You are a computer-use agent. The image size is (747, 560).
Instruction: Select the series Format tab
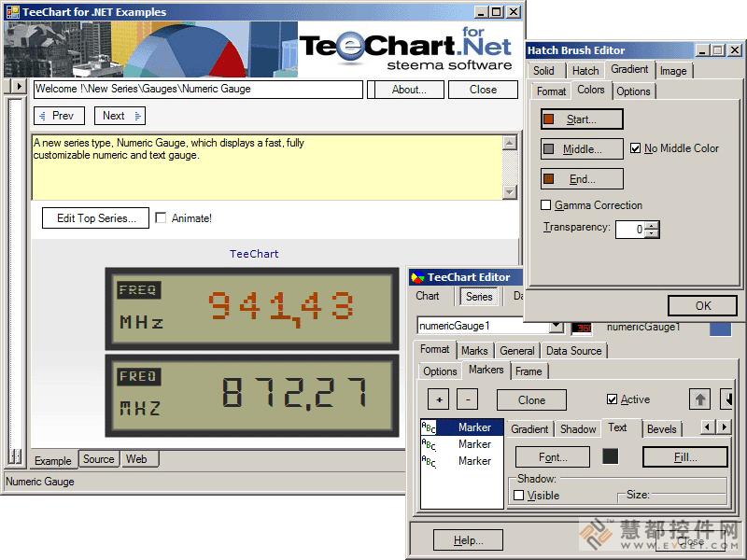434,349
